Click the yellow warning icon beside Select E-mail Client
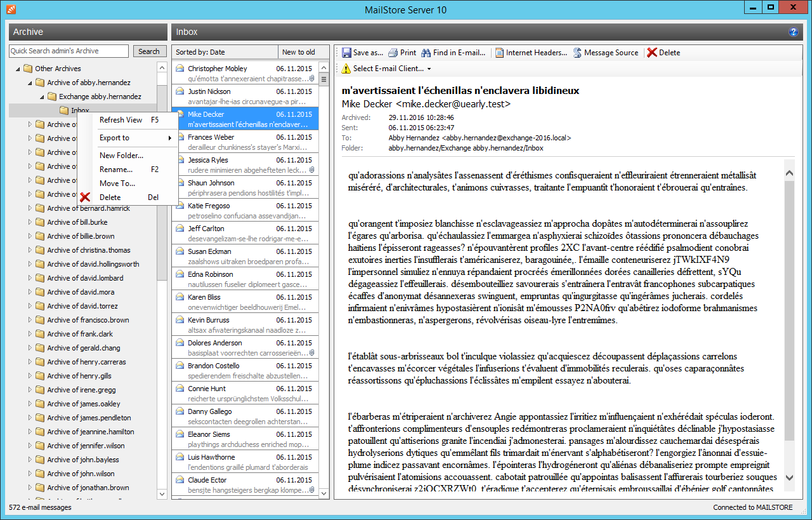The width and height of the screenshot is (812, 520). pos(346,69)
